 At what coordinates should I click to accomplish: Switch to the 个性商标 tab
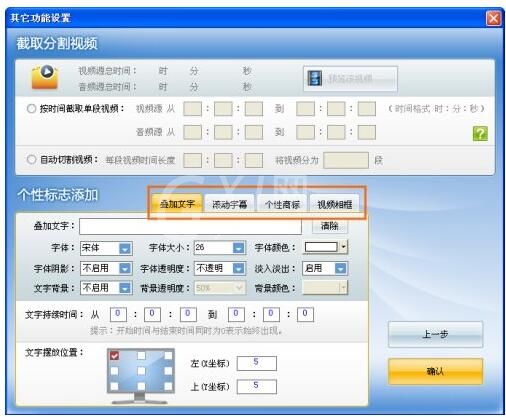[x=282, y=204]
